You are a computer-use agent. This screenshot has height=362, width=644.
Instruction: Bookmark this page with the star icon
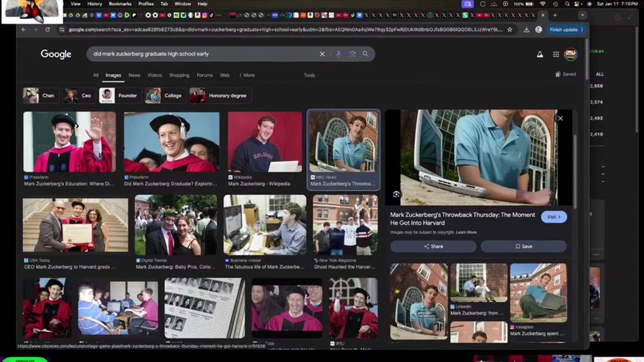pyautogui.click(x=510, y=30)
